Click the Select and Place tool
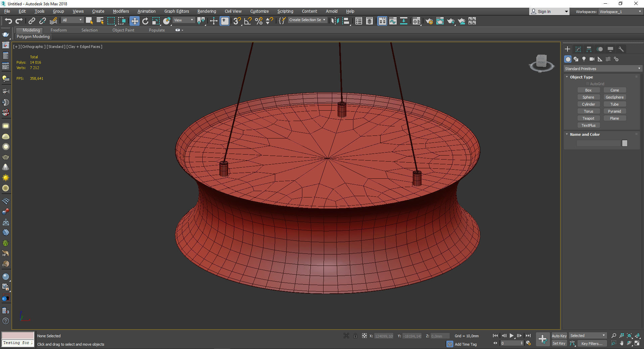644x349 pixels. 167,21
